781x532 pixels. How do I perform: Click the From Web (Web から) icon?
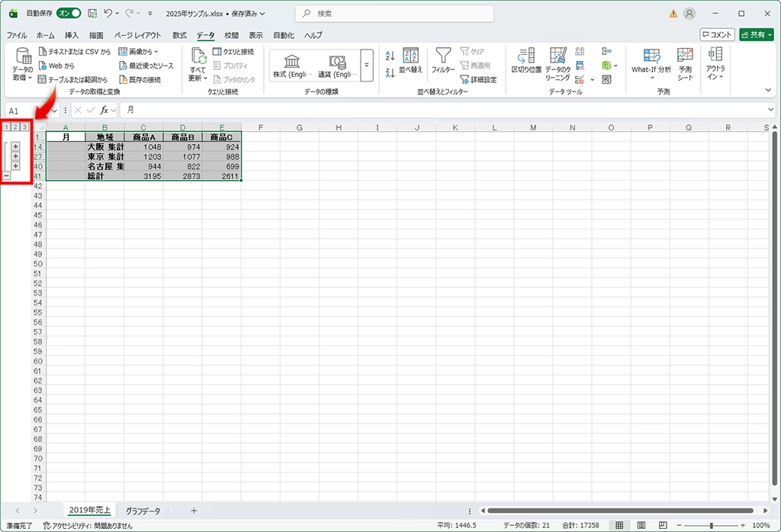tap(43, 66)
